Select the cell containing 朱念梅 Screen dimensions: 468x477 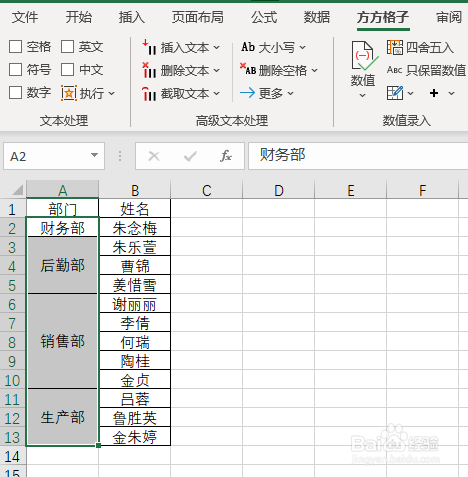tap(135, 228)
